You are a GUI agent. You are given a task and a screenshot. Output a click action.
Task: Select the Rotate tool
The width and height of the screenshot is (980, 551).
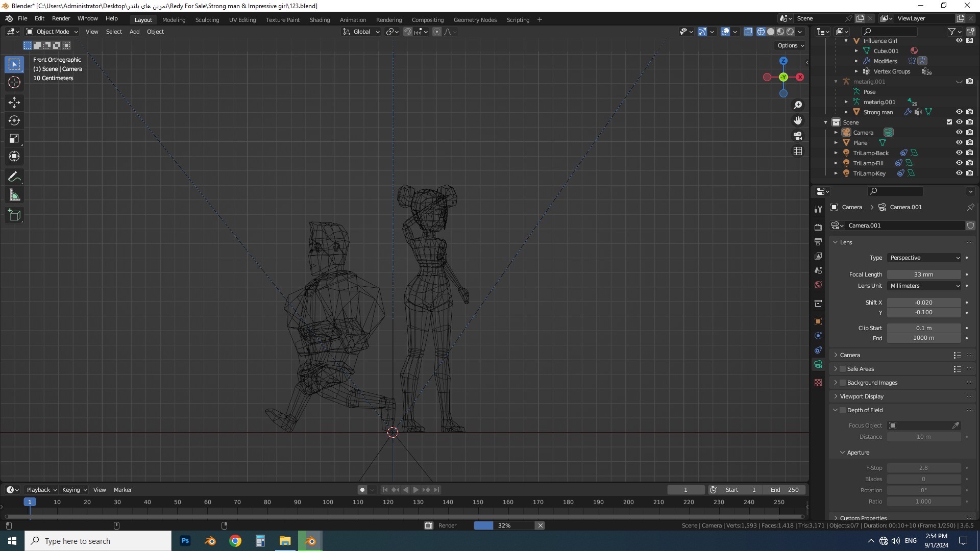pos(14,121)
